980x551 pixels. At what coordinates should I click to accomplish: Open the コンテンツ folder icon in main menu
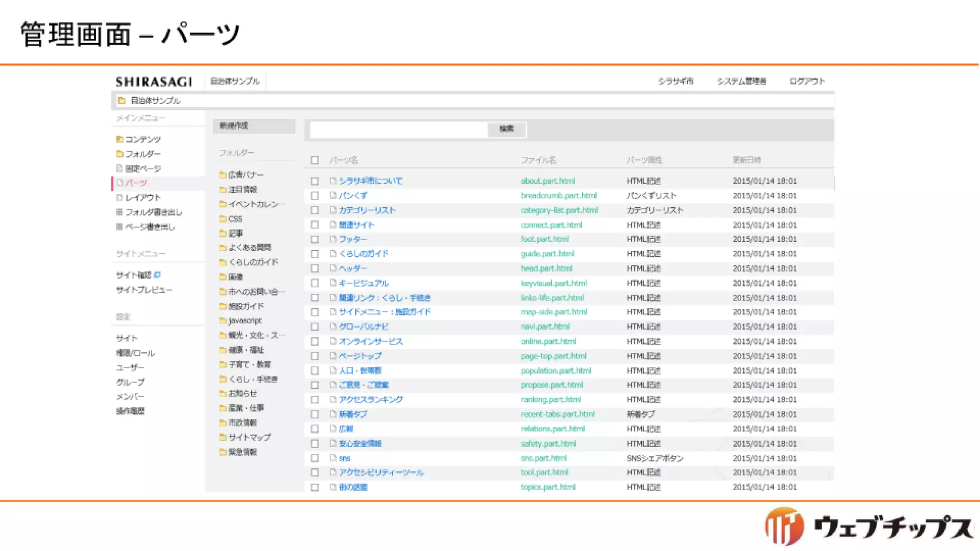pos(120,139)
